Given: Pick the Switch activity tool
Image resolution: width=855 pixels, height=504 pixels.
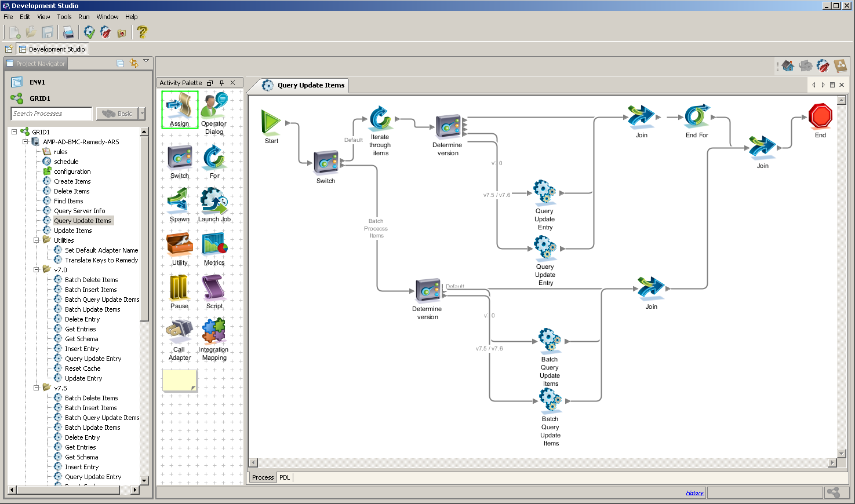Looking at the screenshot, I should 179,159.
